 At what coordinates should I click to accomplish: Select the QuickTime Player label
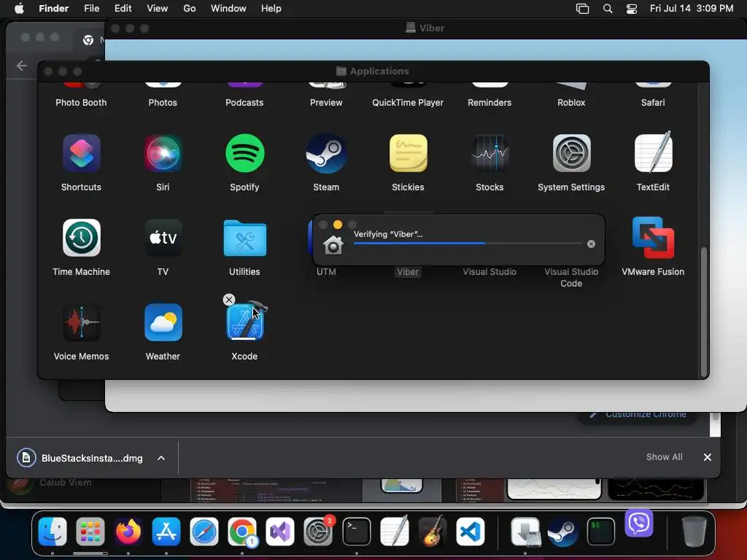[408, 102]
